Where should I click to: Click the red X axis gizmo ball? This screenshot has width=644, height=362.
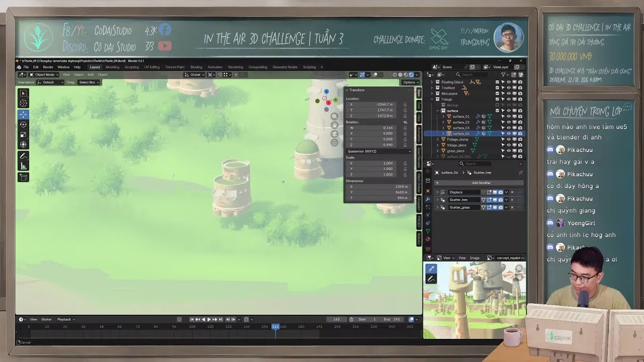click(329, 103)
